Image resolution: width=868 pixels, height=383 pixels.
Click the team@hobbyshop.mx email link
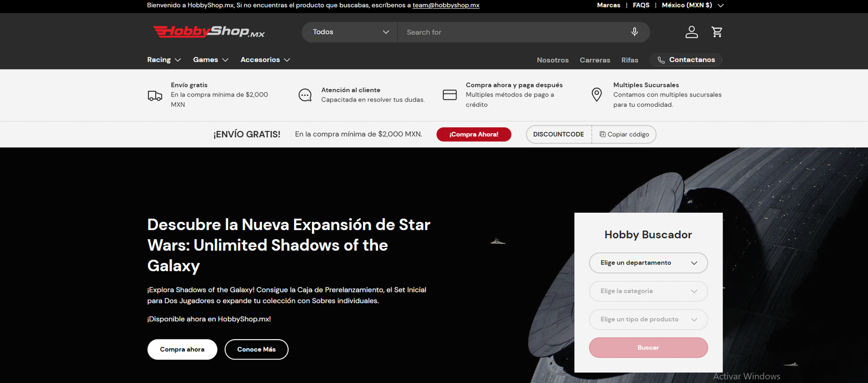point(446,5)
